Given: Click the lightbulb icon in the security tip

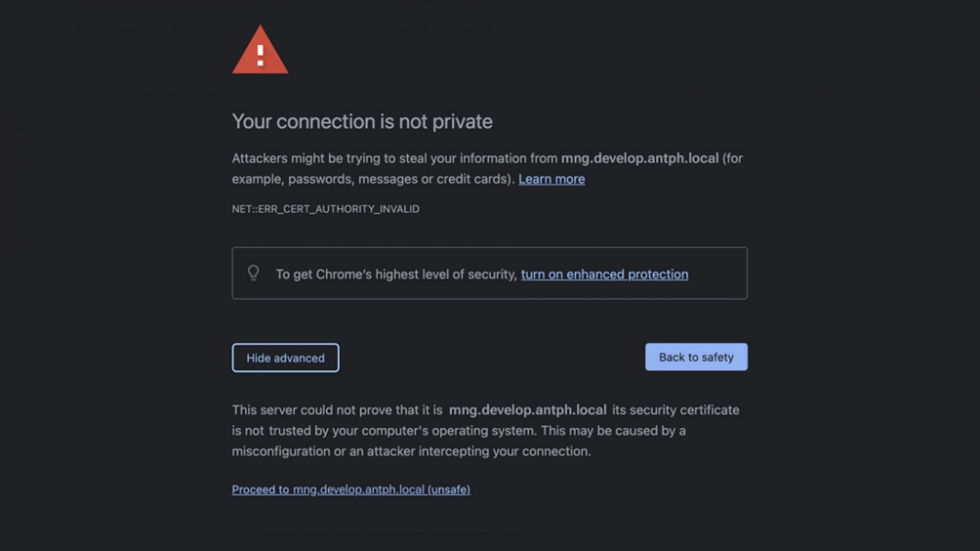Looking at the screenshot, I should (254, 274).
